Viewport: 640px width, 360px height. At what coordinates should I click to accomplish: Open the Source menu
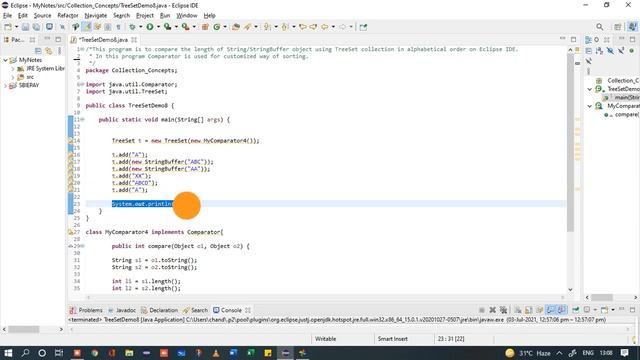click(42, 16)
